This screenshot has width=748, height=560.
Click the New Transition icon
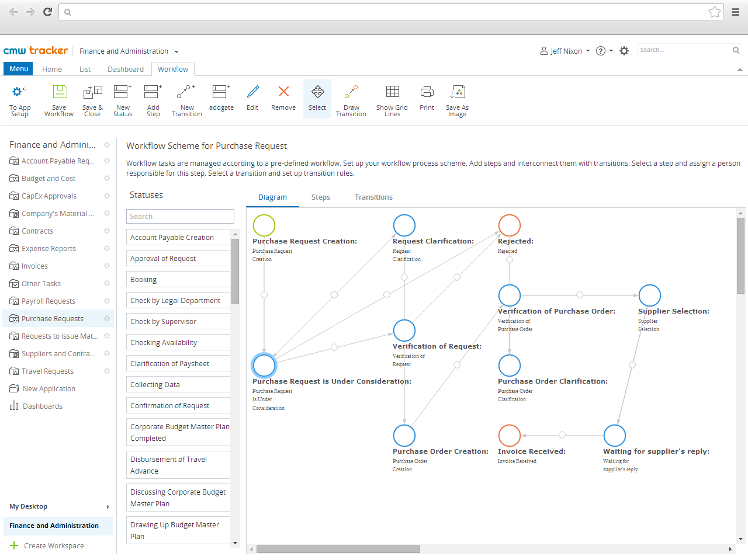(x=186, y=99)
